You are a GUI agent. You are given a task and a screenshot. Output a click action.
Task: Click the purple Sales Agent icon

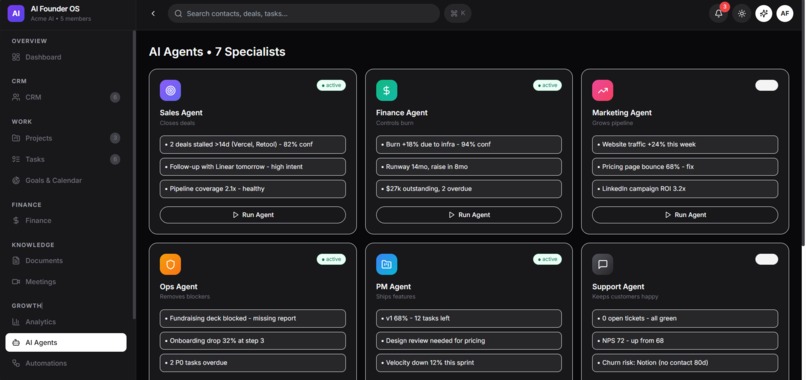click(x=170, y=91)
